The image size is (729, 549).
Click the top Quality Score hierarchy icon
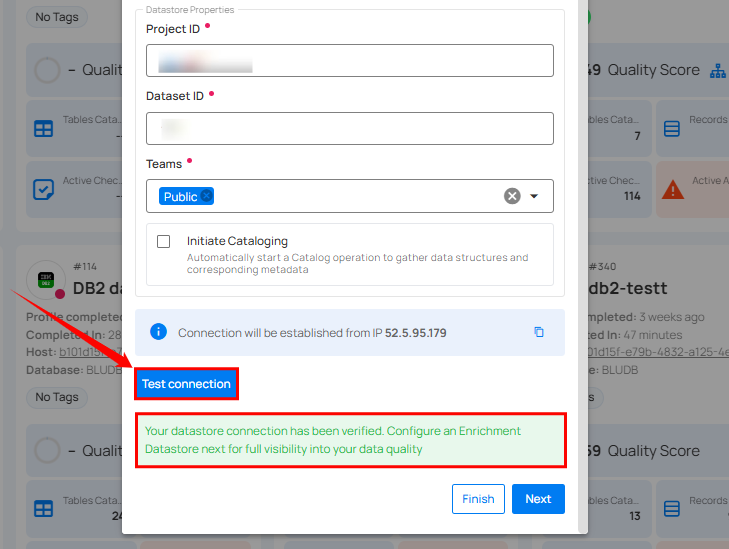pyautogui.click(x=717, y=71)
